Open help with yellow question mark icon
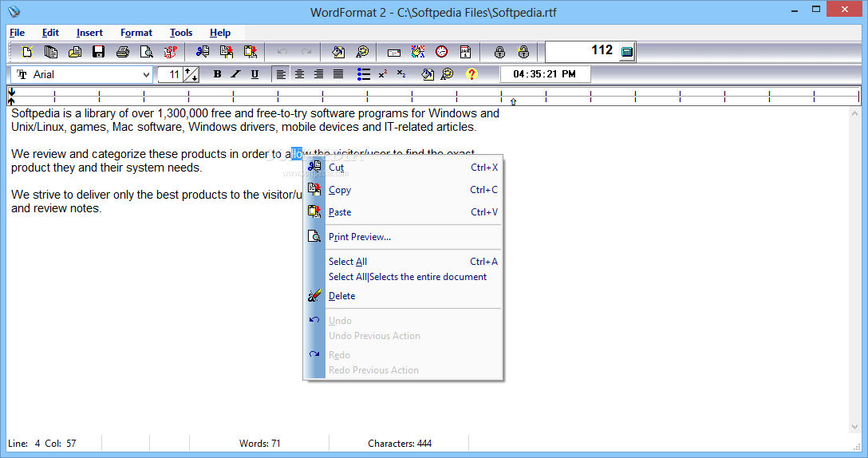Screen dimensions: 868x458 (x=471, y=74)
